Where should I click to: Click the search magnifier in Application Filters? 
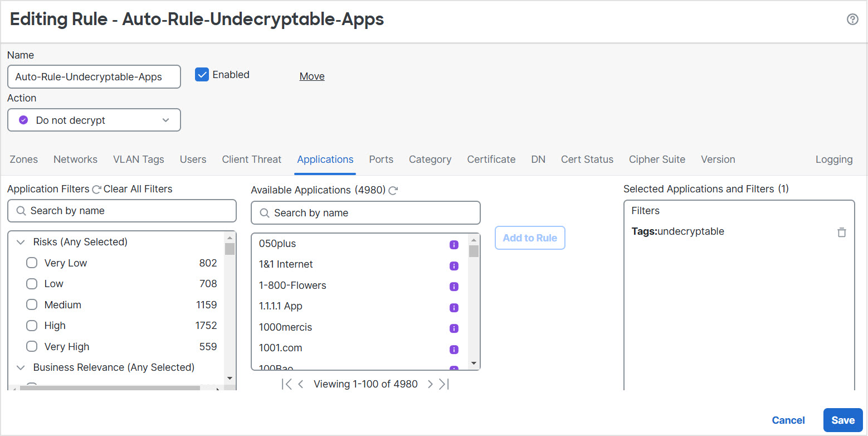tap(21, 211)
